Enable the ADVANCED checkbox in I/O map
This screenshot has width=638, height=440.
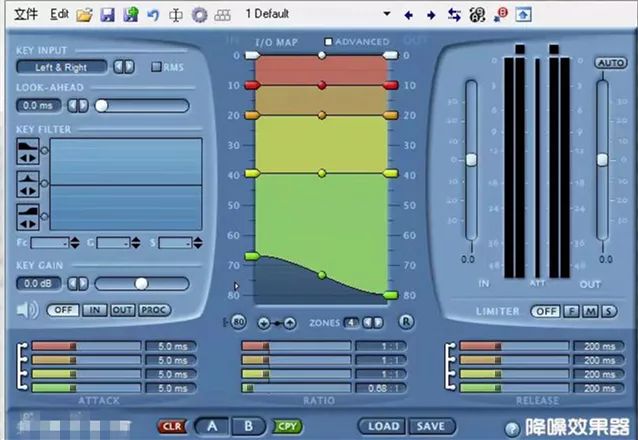[x=328, y=42]
